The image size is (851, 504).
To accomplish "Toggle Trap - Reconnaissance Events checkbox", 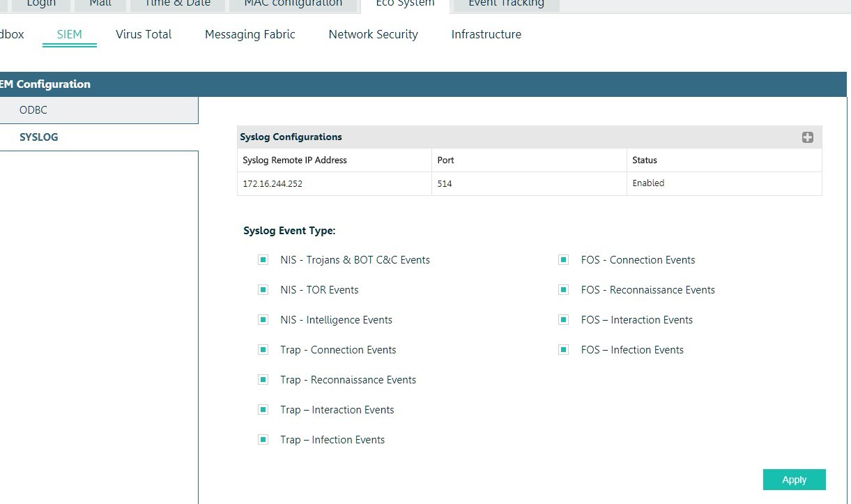I will pos(263,380).
